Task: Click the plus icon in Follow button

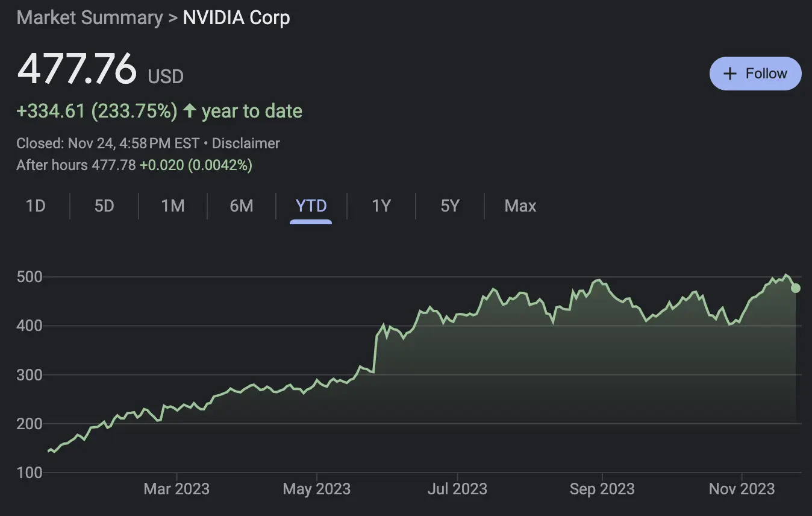Action: 730,74
